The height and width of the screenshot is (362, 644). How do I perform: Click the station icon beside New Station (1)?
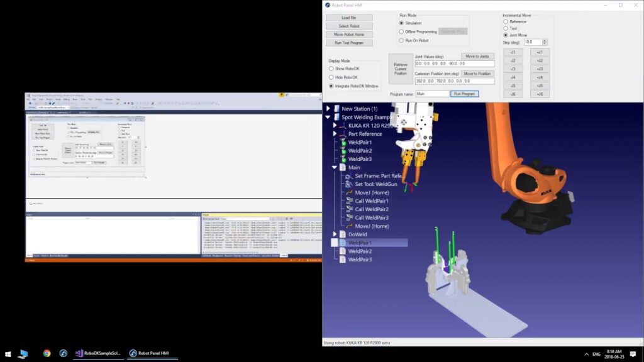pyautogui.click(x=337, y=109)
